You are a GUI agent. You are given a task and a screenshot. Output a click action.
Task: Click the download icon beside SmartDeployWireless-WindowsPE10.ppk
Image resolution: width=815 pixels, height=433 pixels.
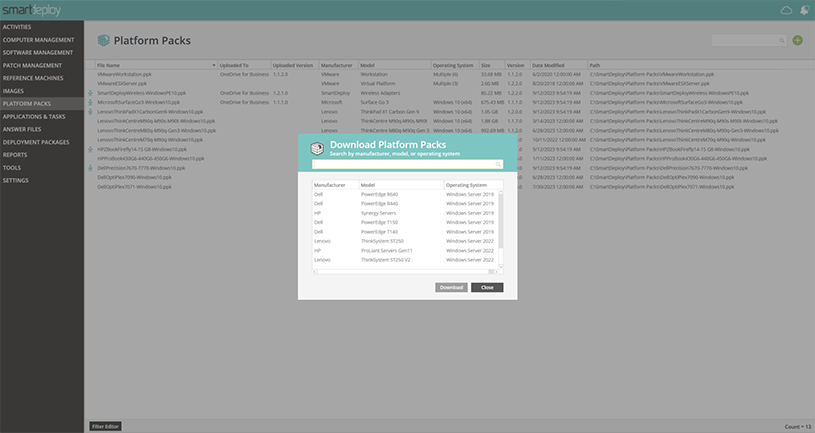90,93
